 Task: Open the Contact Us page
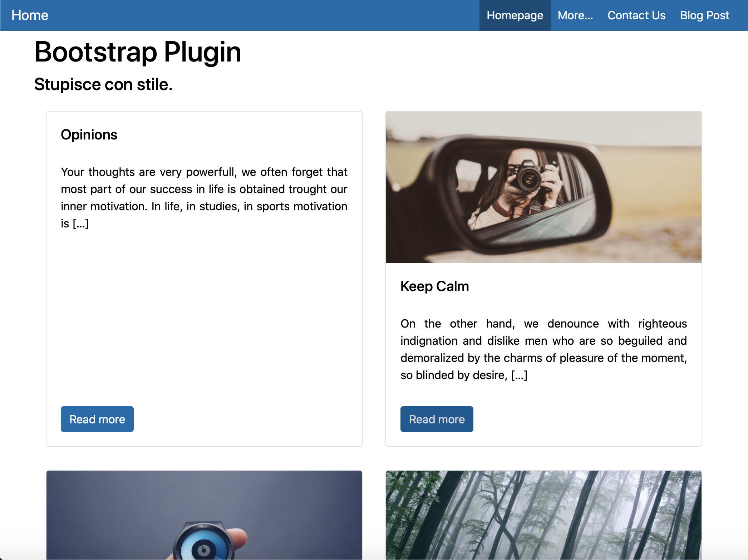click(636, 15)
